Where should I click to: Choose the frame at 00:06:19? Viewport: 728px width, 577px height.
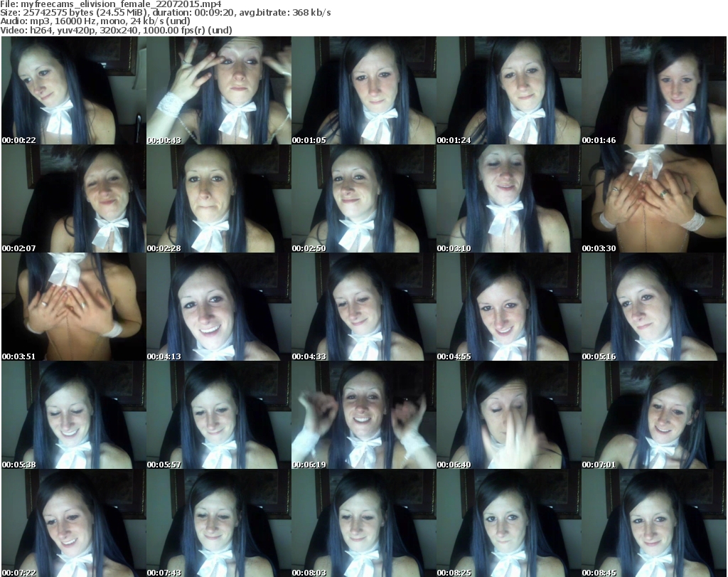point(363,415)
